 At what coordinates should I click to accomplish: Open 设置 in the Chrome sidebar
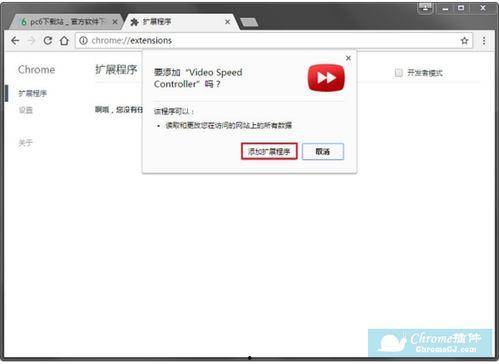(26, 110)
